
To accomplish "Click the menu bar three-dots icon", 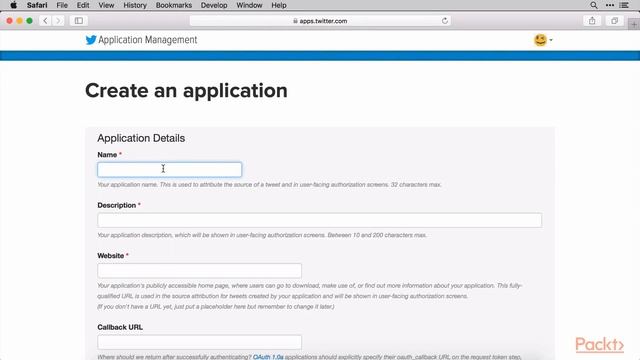I will (x=610, y=5).
